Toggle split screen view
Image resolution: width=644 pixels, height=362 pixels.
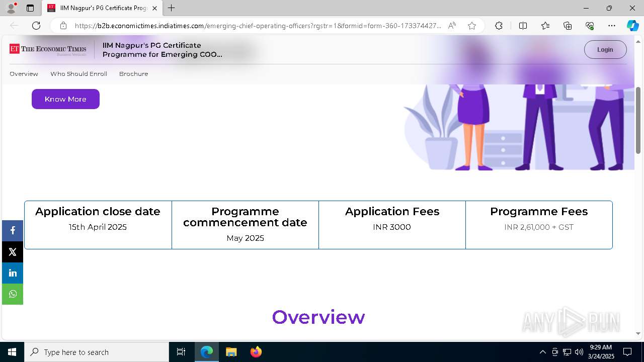click(523, 26)
